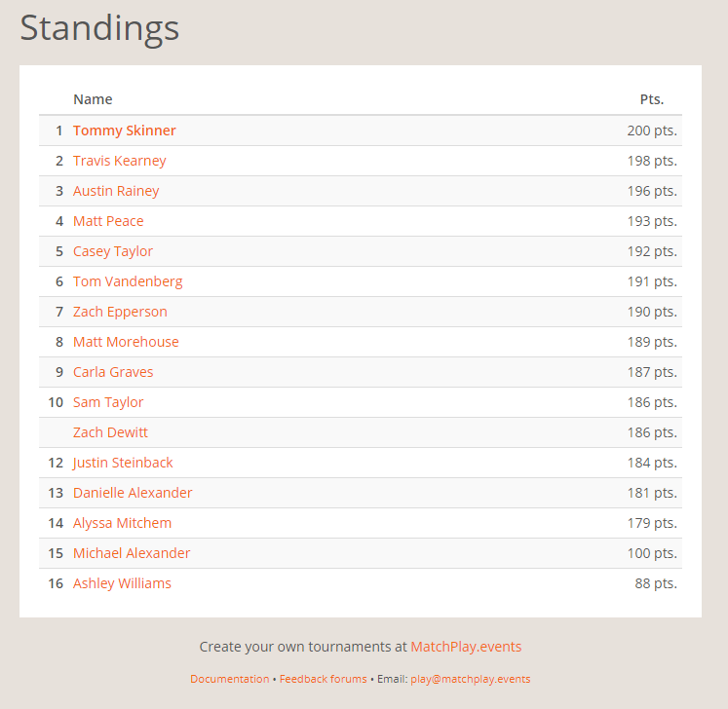Click the Justin Steinback link

click(123, 463)
